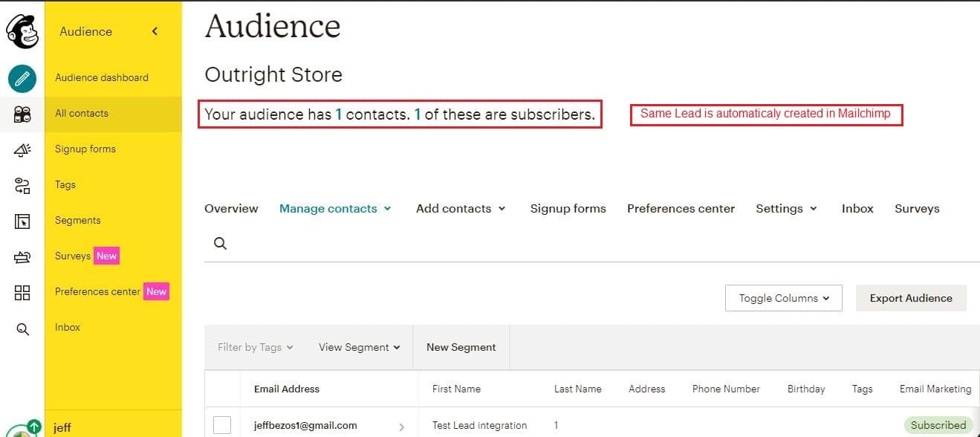Select the Audience icon in left rail

[22, 114]
